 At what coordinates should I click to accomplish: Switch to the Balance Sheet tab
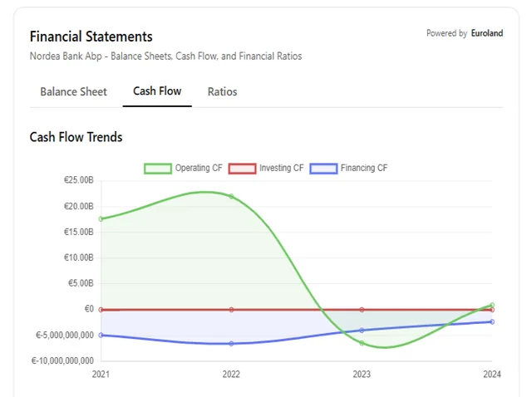(x=74, y=91)
